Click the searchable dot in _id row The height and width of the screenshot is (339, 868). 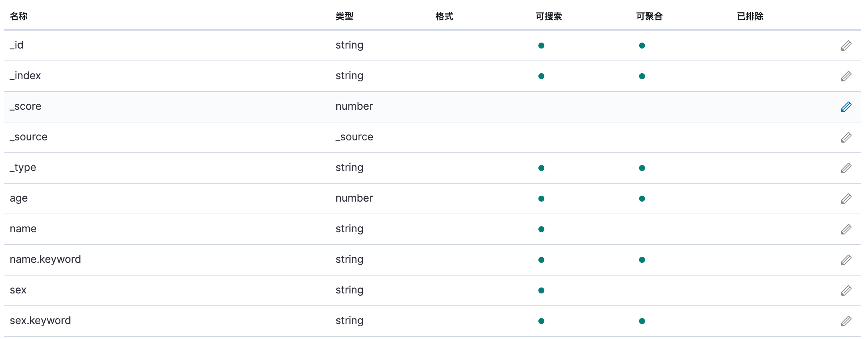(x=541, y=46)
